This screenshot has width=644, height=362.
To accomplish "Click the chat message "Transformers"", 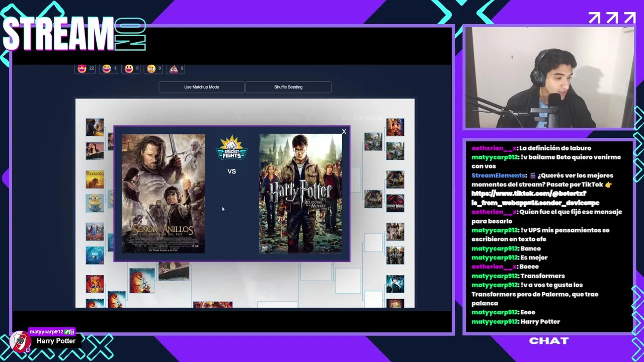I will (x=542, y=276).
